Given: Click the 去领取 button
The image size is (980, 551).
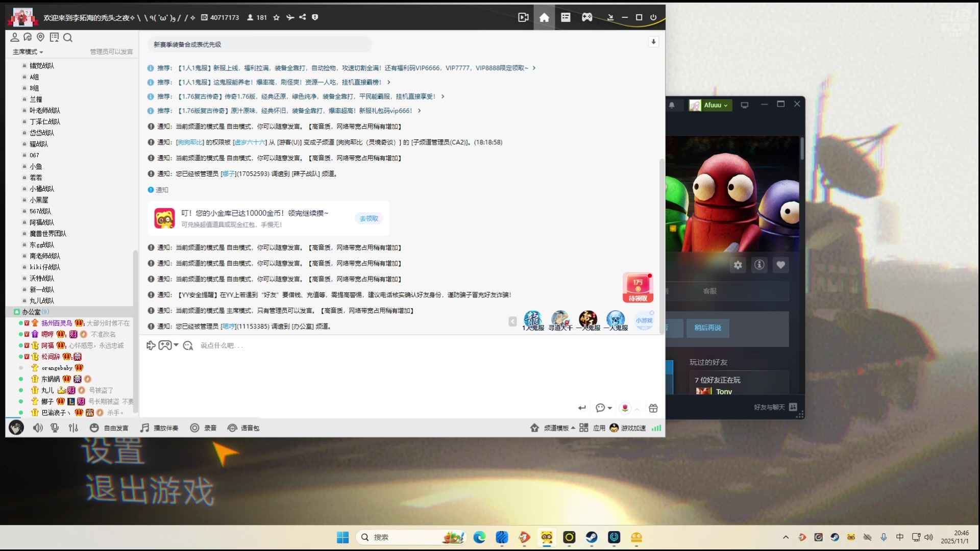Looking at the screenshot, I should pos(369,218).
